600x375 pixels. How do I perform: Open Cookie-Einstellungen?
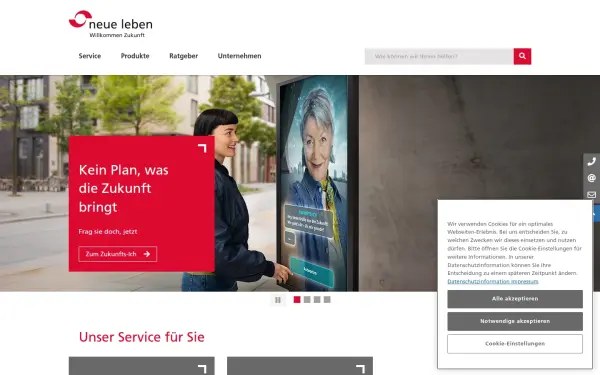pyautogui.click(x=515, y=344)
